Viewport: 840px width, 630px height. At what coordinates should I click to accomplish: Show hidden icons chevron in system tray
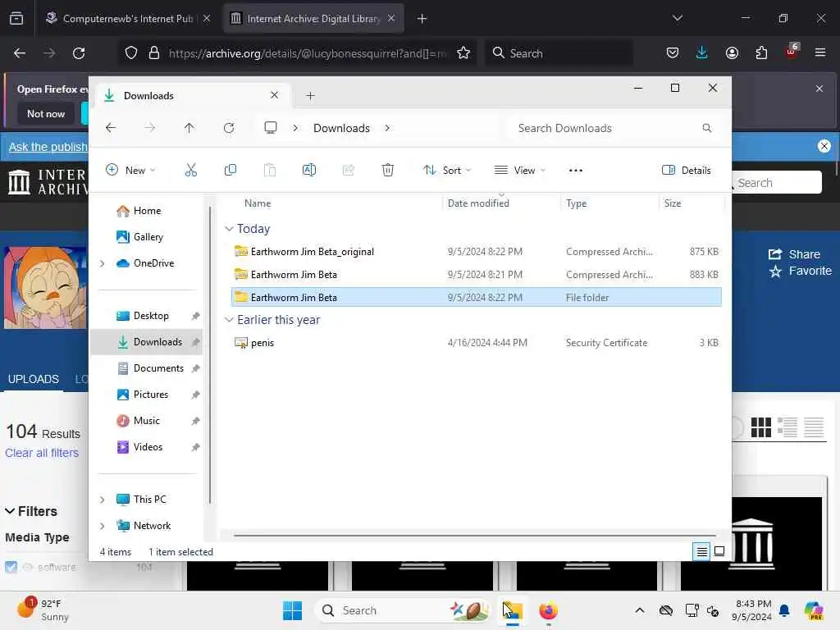click(640, 610)
